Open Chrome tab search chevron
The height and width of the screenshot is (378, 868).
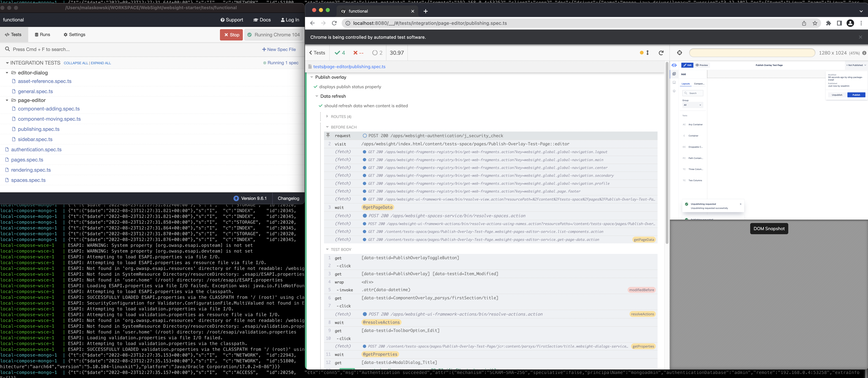(x=861, y=11)
